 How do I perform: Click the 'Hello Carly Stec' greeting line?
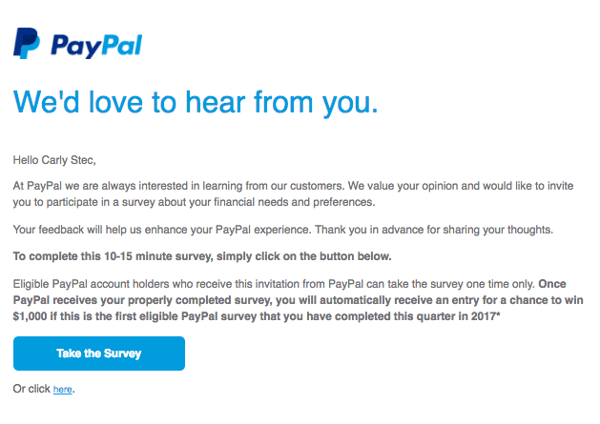(57, 159)
